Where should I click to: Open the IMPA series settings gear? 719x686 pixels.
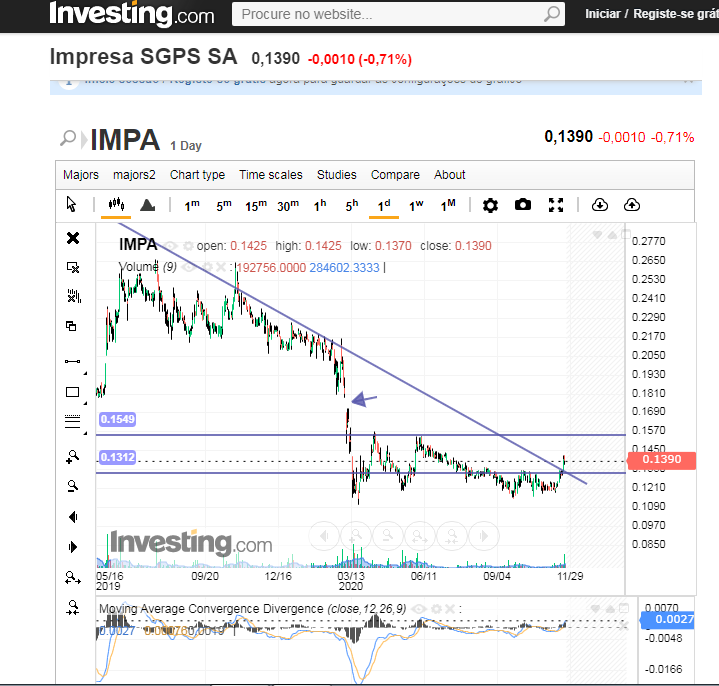coord(188,246)
